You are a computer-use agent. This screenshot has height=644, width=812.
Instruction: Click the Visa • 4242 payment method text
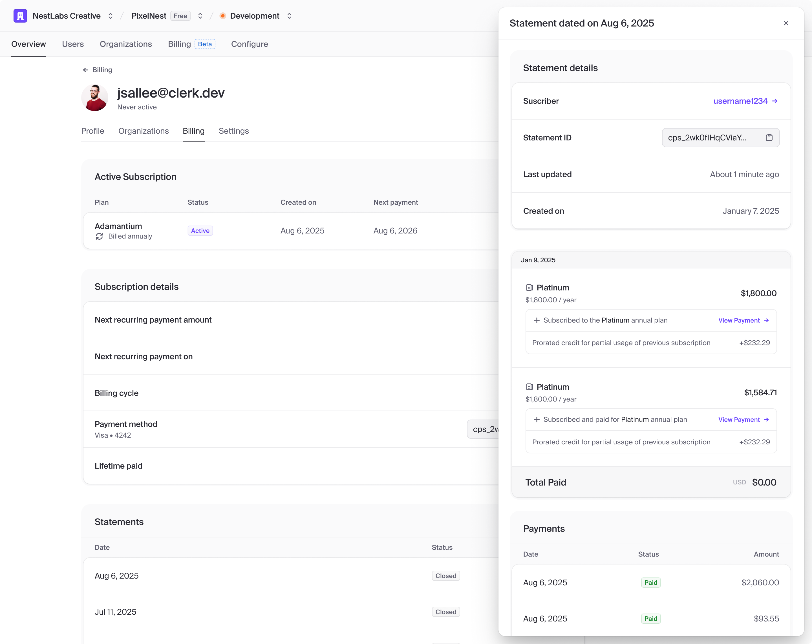coord(113,435)
